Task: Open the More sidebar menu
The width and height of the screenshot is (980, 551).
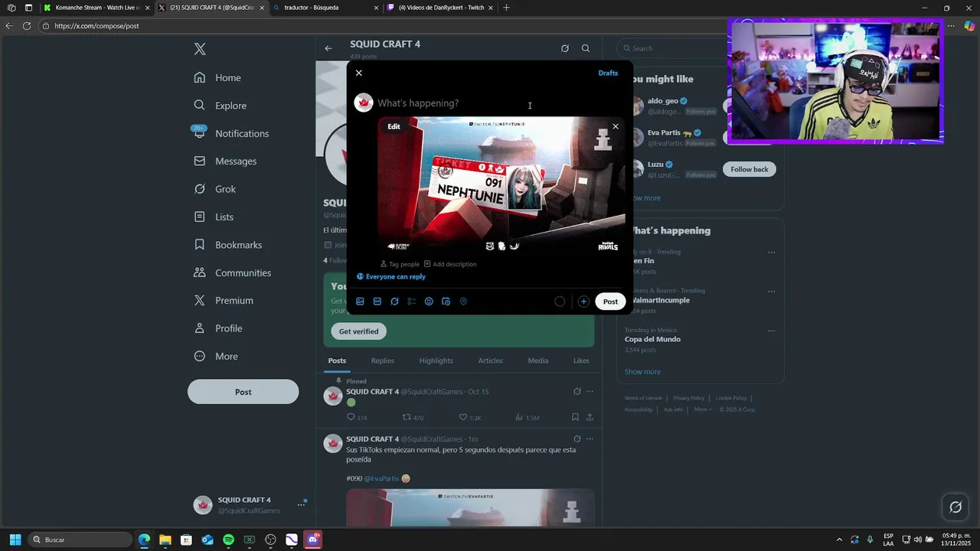Action: pos(215,356)
